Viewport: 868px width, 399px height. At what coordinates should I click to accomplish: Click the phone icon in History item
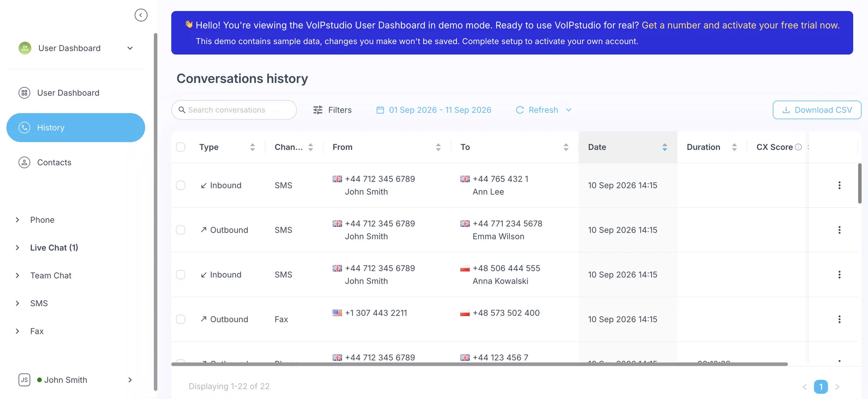coord(25,127)
